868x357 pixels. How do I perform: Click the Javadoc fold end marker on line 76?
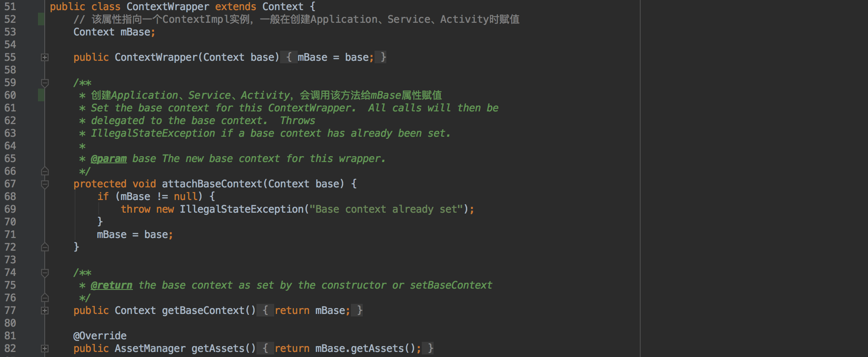click(x=45, y=298)
